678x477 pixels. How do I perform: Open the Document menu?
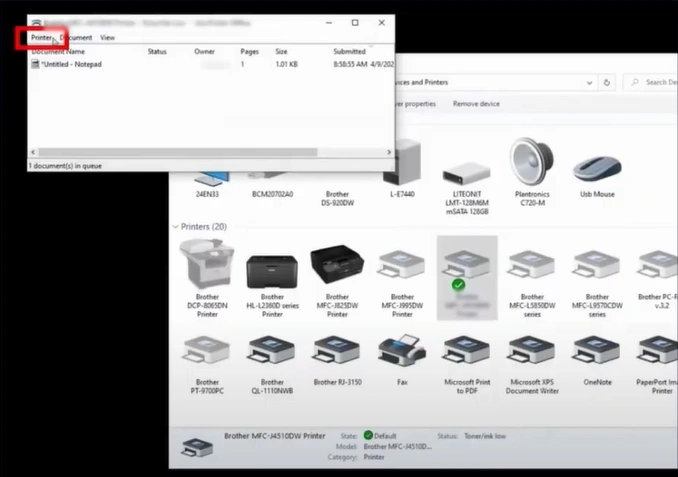click(76, 38)
